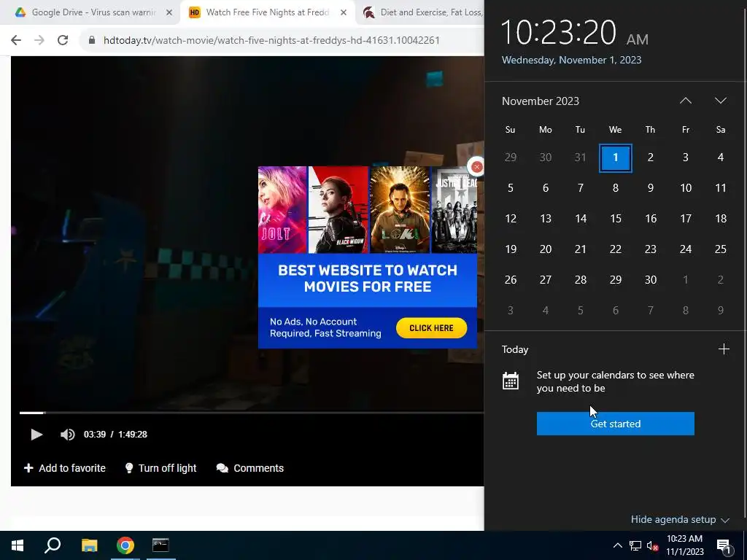
Task: Reload the hdtoday.tv page
Action: tap(63, 40)
